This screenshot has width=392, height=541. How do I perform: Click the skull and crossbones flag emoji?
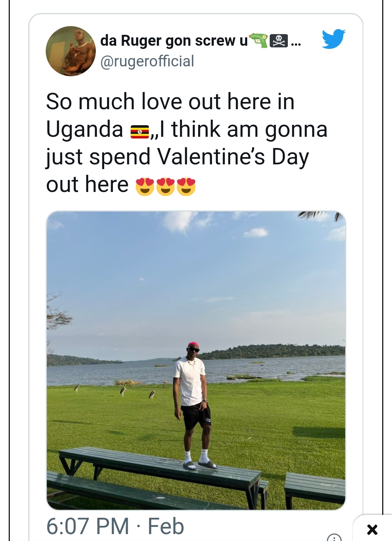click(x=279, y=41)
